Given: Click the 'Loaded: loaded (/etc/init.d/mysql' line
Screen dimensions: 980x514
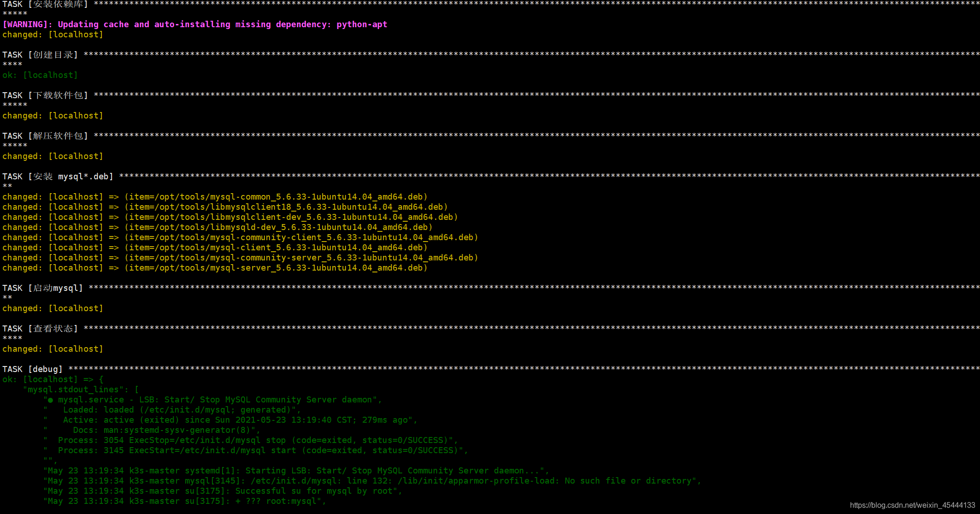Looking at the screenshot, I should 172,410.
